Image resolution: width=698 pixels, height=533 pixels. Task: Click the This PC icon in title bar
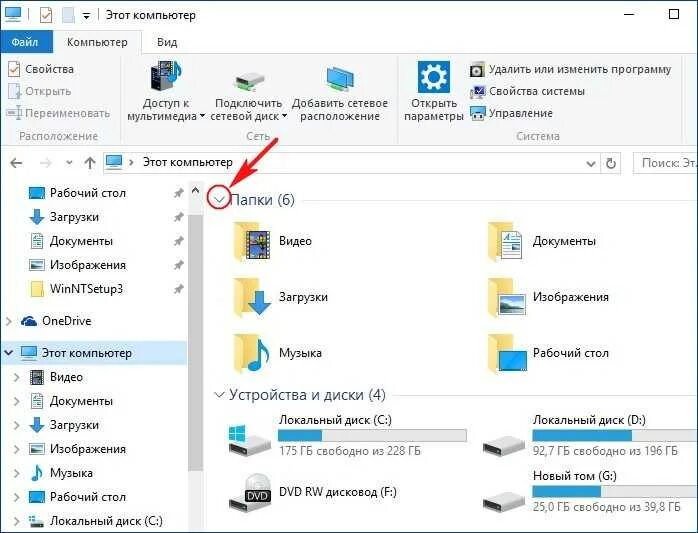(x=13, y=15)
